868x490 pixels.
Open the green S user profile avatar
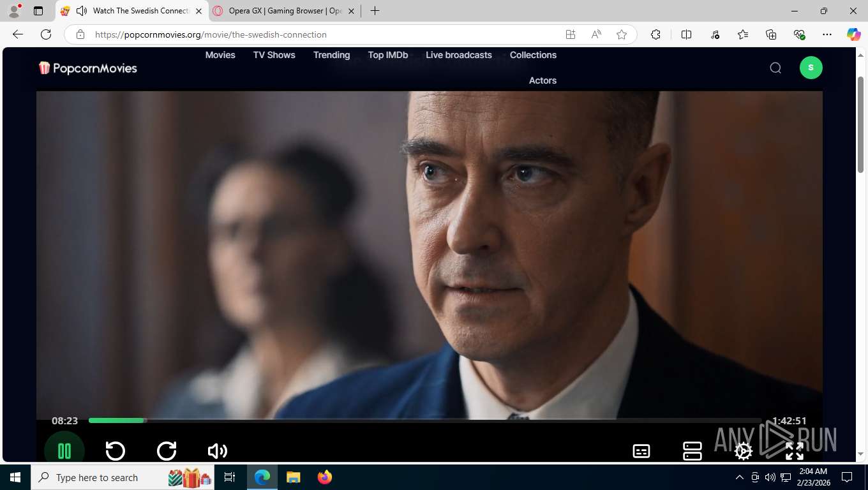coord(811,68)
